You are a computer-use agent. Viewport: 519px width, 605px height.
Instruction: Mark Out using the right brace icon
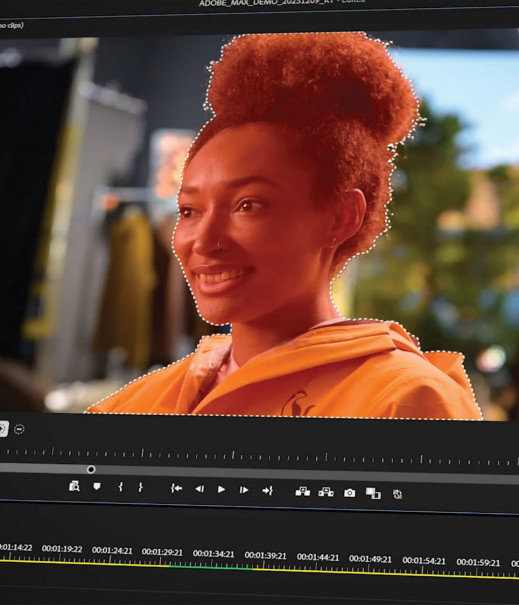(140, 487)
